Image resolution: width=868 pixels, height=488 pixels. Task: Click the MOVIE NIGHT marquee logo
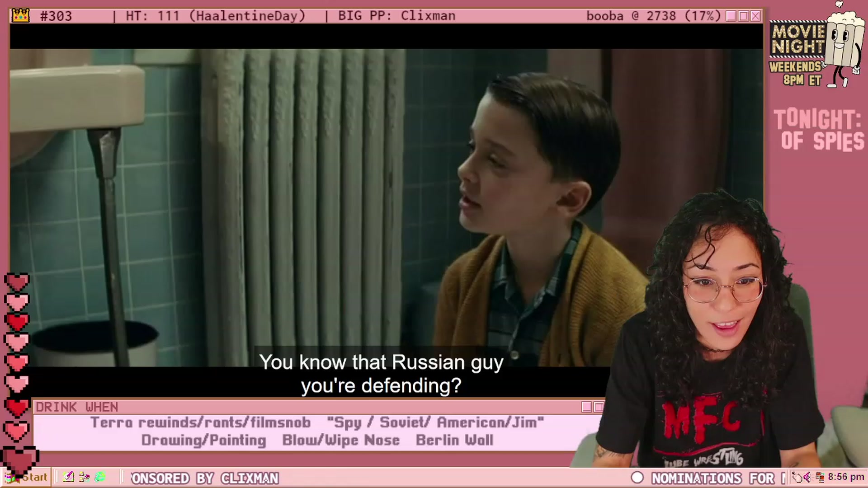(x=798, y=39)
